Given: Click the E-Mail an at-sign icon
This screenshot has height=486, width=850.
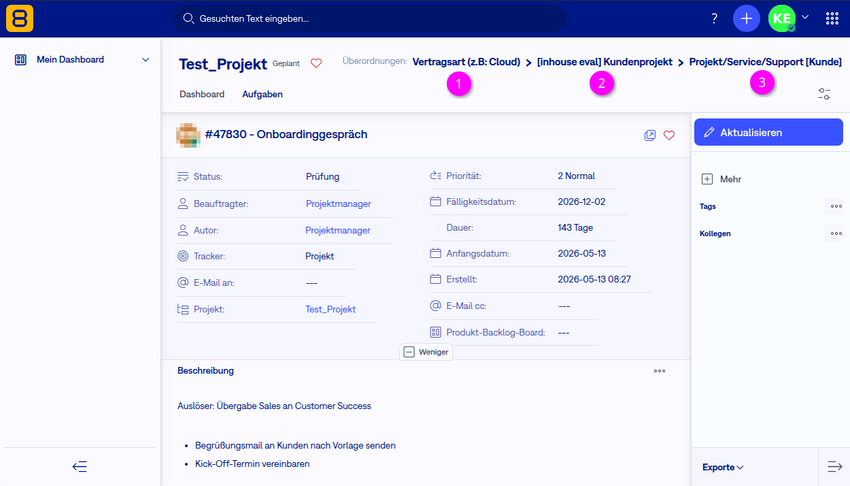Looking at the screenshot, I should [x=183, y=282].
